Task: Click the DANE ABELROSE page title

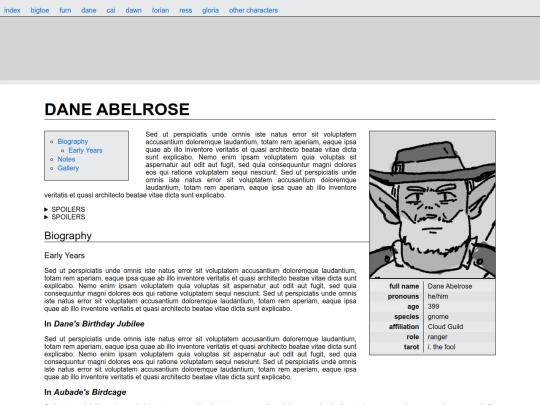Action: 117,110
